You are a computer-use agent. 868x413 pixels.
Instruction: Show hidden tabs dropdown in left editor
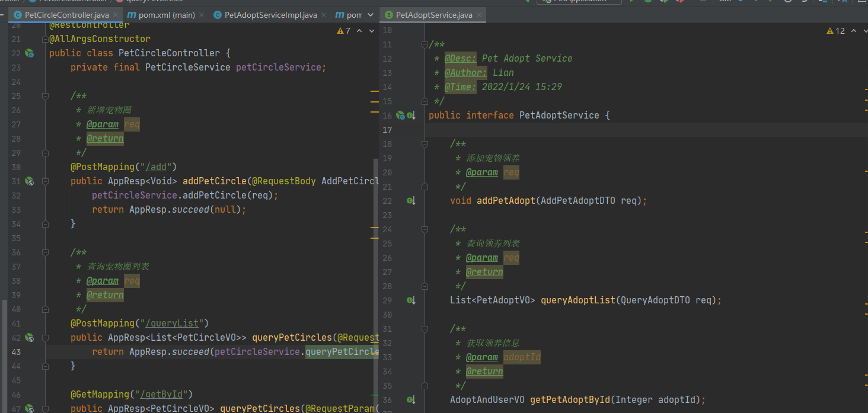tap(371, 15)
